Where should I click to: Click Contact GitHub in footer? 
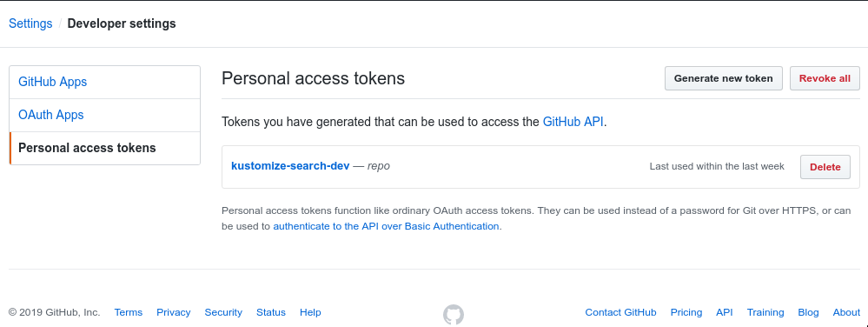pos(620,312)
